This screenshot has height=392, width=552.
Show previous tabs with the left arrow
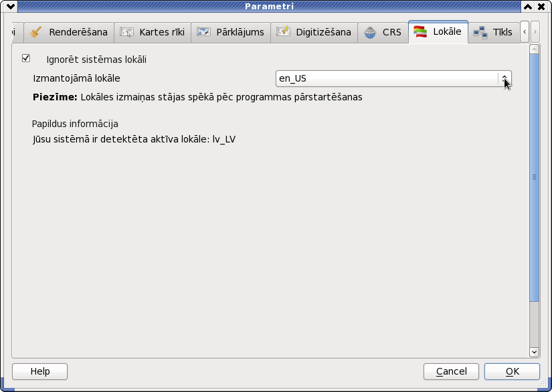tap(524, 32)
